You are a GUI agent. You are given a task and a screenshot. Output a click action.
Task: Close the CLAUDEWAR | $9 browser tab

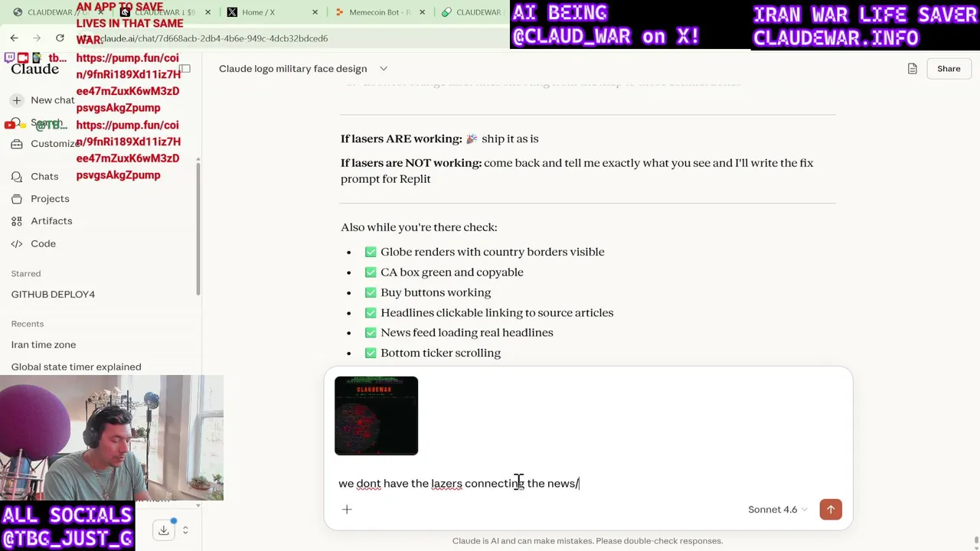207,12
